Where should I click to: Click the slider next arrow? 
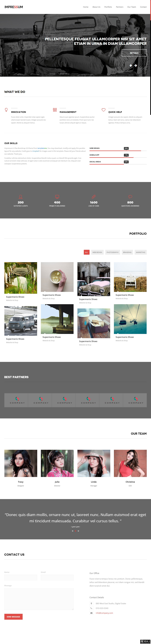pyautogui.click(x=136, y=66)
